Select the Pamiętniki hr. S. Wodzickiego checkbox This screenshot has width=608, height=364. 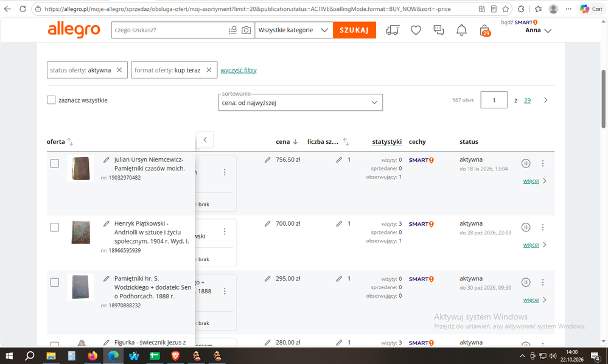point(55,282)
